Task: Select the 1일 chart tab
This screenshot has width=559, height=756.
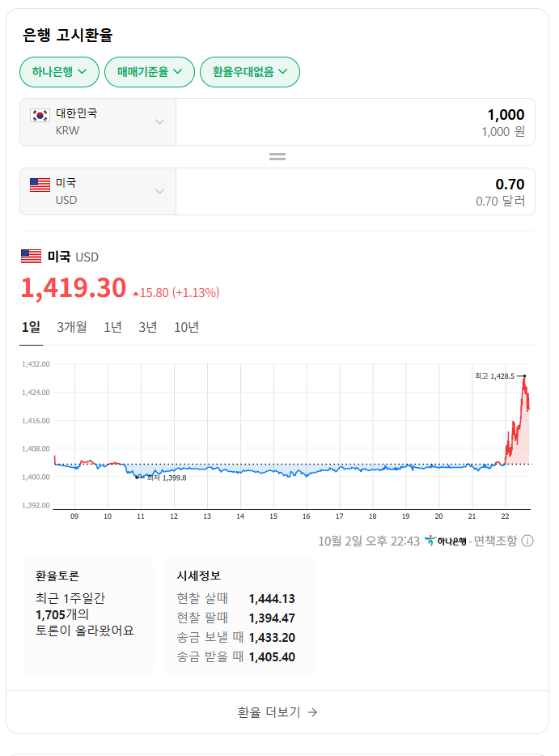Action: click(x=31, y=327)
